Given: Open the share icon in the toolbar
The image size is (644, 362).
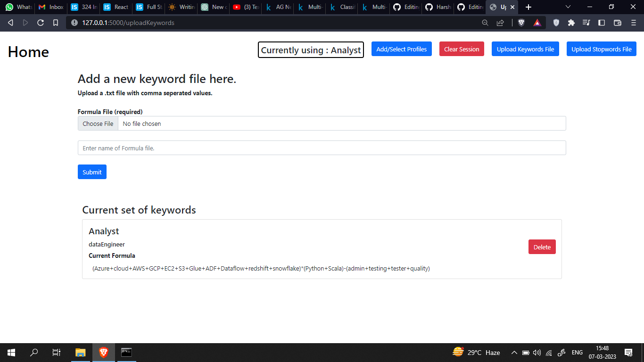Looking at the screenshot, I should [x=500, y=22].
